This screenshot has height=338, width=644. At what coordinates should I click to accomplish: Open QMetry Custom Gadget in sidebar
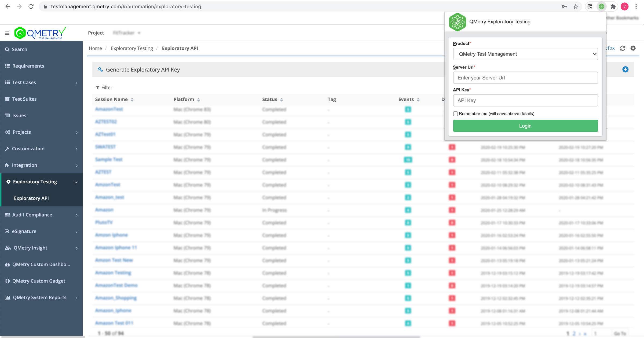(x=41, y=281)
